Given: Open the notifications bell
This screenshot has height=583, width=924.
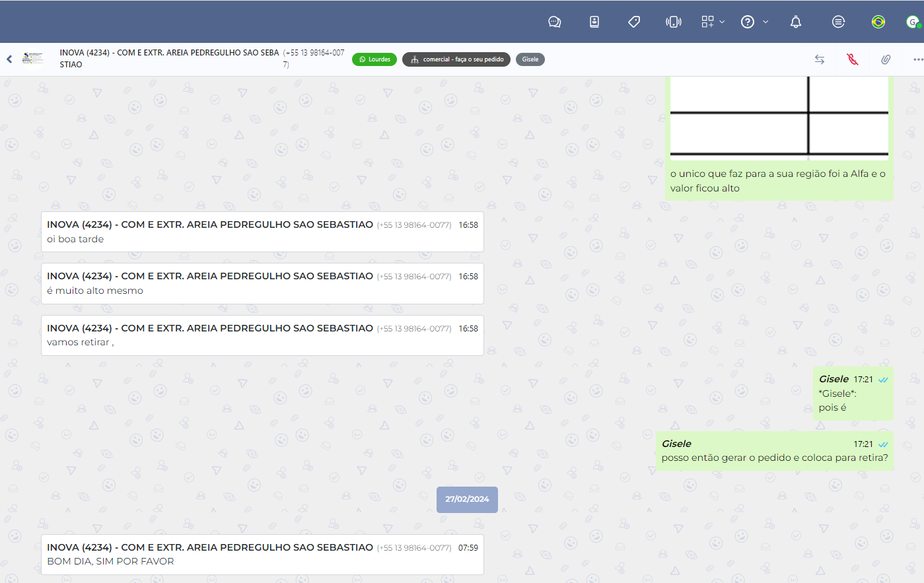Looking at the screenshot, I should click(x=796, y=22).
